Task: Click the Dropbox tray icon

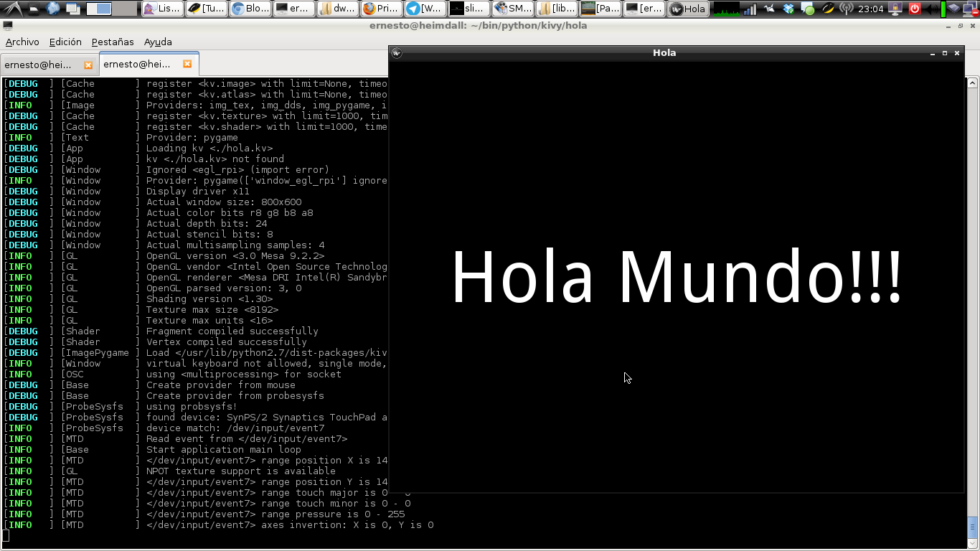Action: click(789, 9)
